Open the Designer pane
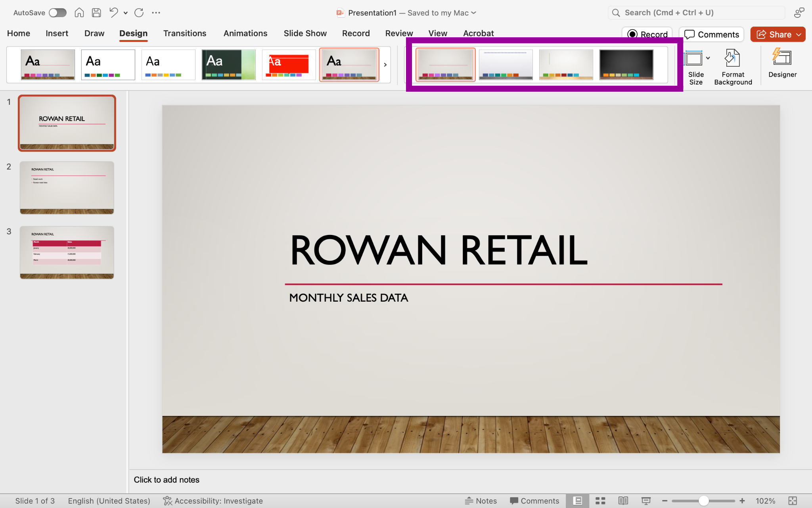Viewport: 812px width, 508px height. (782, 63)
